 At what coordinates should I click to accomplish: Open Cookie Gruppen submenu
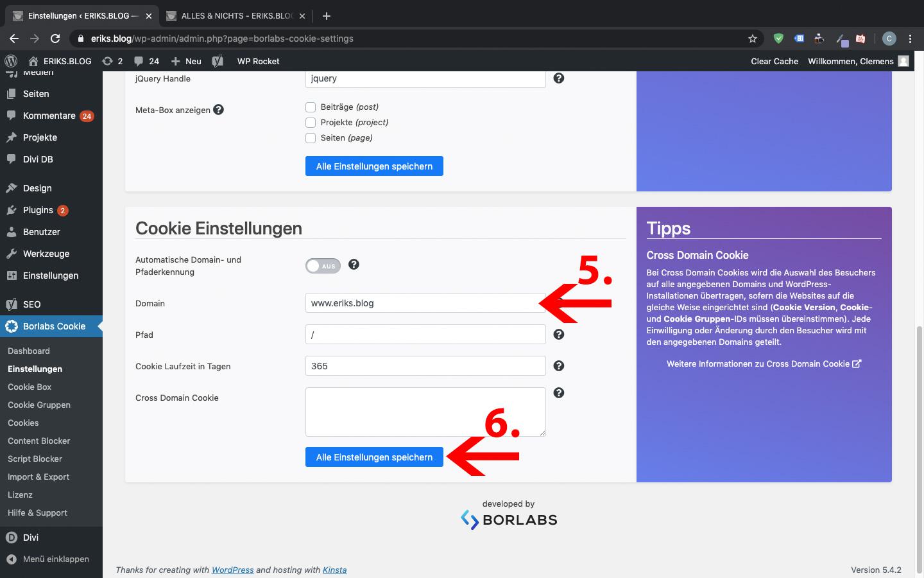coord(39,405)
